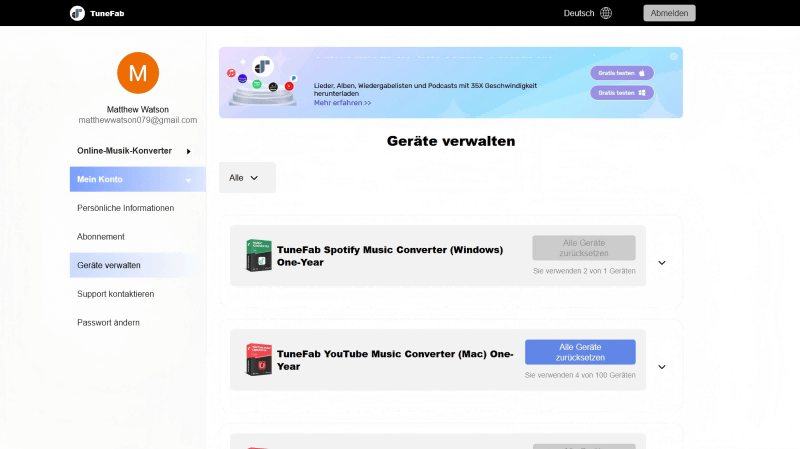Click the email matthewwatson079@gmail.com
Image resolution: width=800 pixels, height=449 pixels.
(x=138, y=120)
